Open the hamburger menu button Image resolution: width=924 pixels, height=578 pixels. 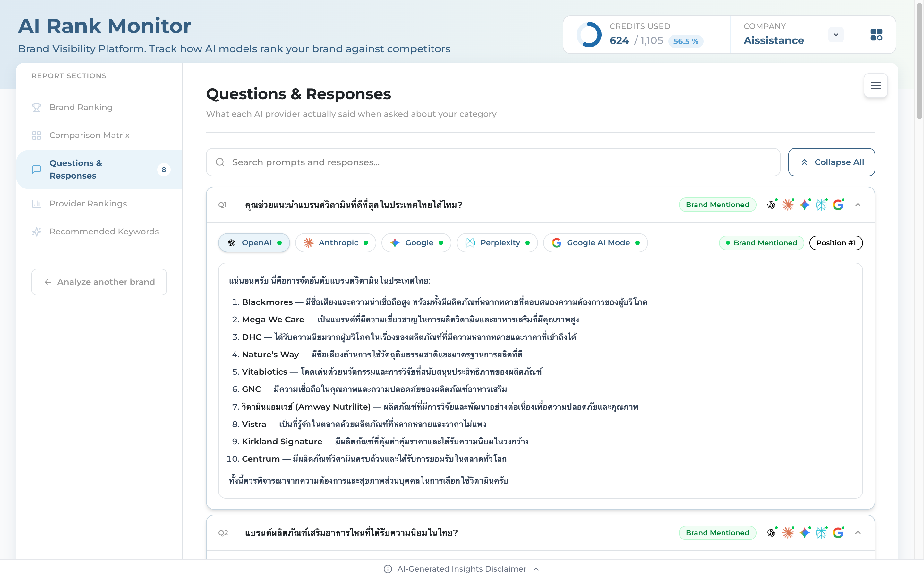click(x=876, y=85)
